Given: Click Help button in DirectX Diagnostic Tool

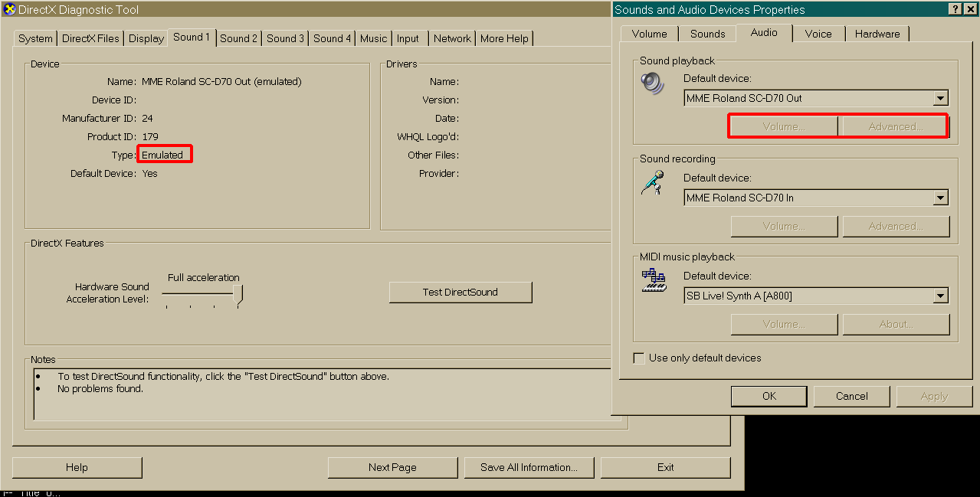Looking at the screenshot, I should tap(77, 467).
